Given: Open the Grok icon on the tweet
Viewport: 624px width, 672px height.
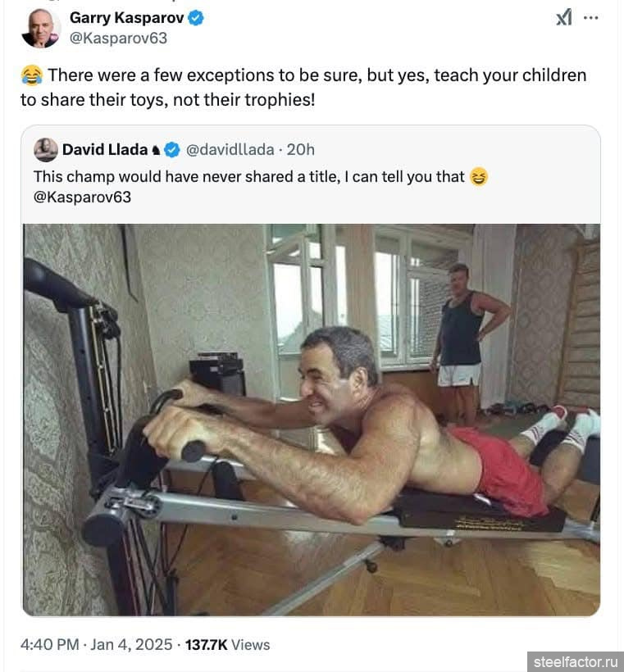Looking at the screenshot, I should pyautogui.click(x=563, y=18).
